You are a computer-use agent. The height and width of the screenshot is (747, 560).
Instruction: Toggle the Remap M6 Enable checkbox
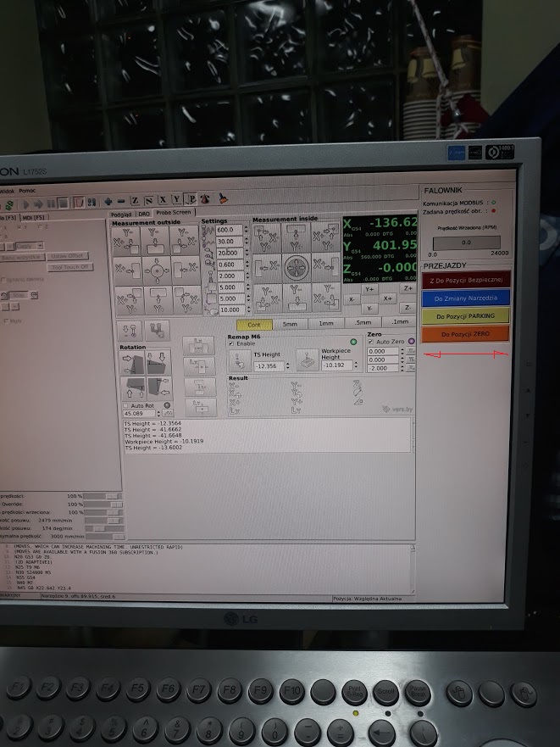point(231,344)
